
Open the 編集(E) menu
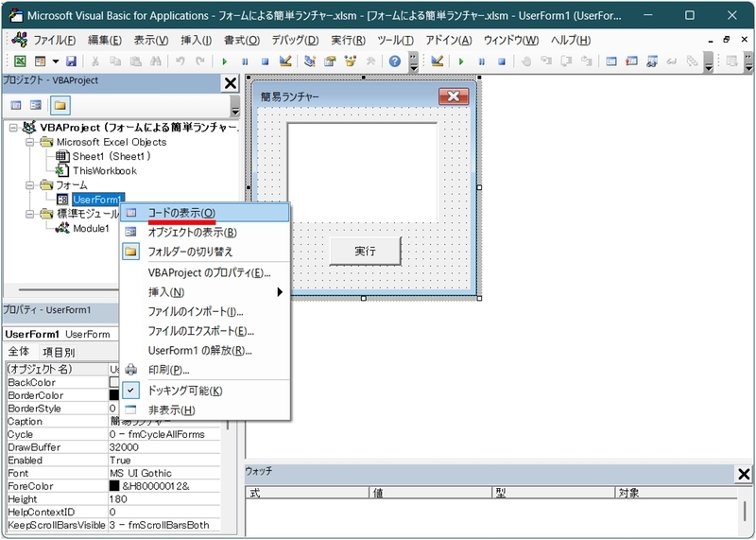click(x=104, y=41)
